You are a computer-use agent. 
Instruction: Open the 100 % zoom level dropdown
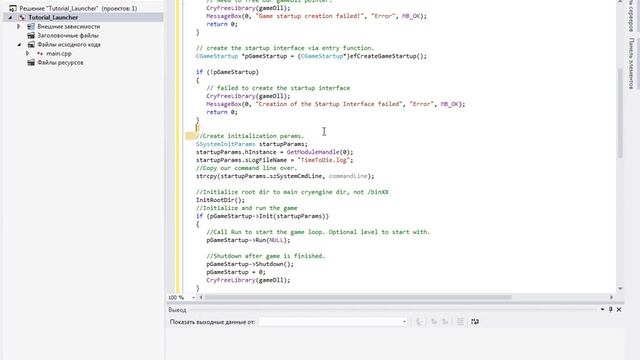tap(193, 298)
